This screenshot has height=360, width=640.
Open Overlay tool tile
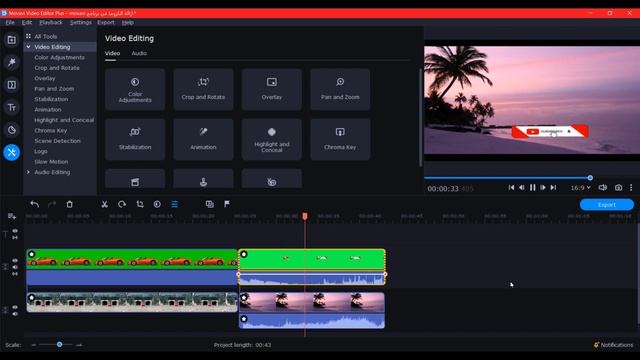[x=271, y=89]
